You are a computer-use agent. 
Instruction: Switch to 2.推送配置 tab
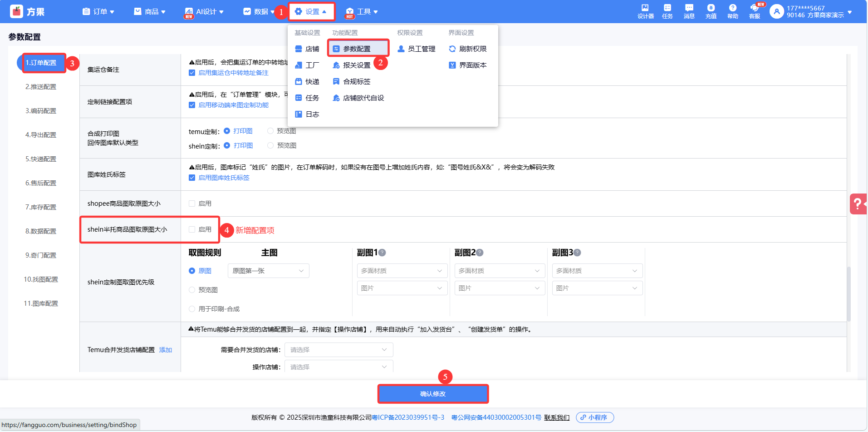click(x=41, y=87)
